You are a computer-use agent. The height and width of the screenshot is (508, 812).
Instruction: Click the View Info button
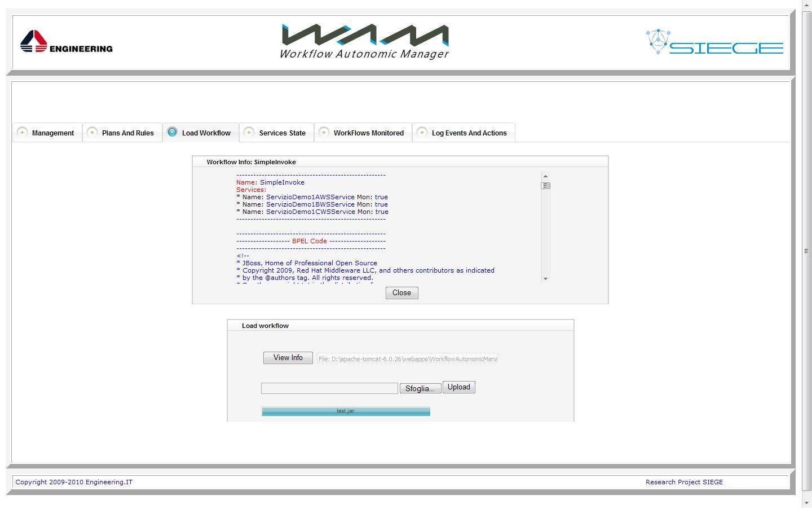pos(288,357)
